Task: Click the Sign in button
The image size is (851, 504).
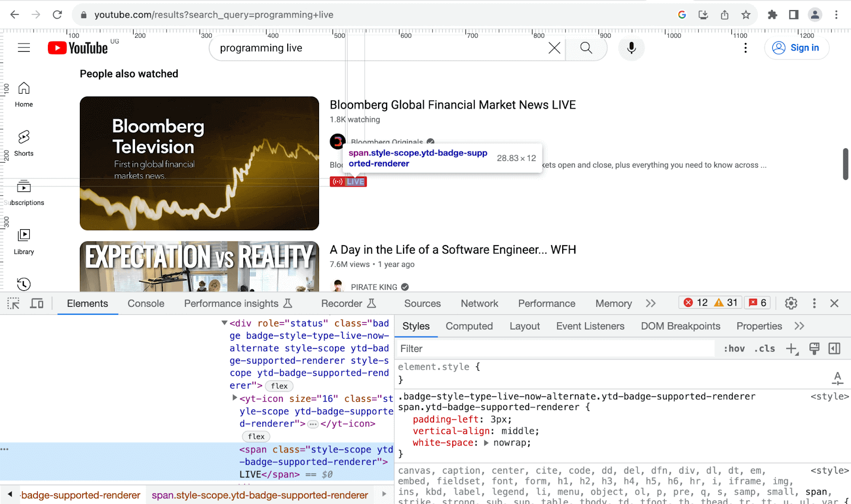Action: point(796,48)
